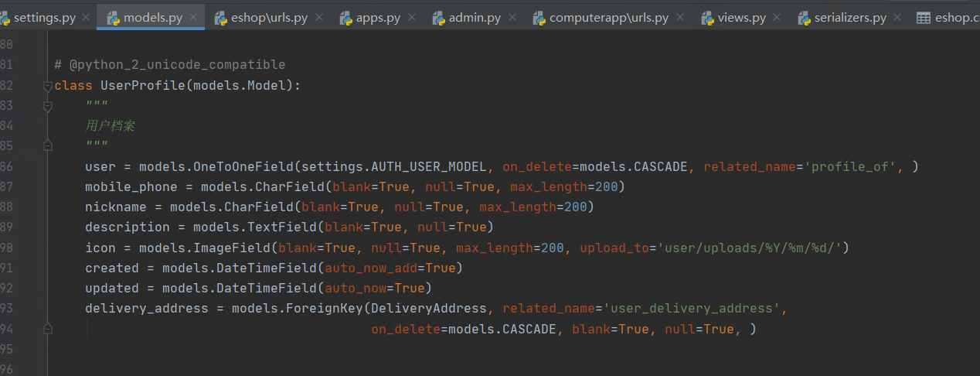
Task: Click 'TextField' on the description line
Action: (282, 227)
